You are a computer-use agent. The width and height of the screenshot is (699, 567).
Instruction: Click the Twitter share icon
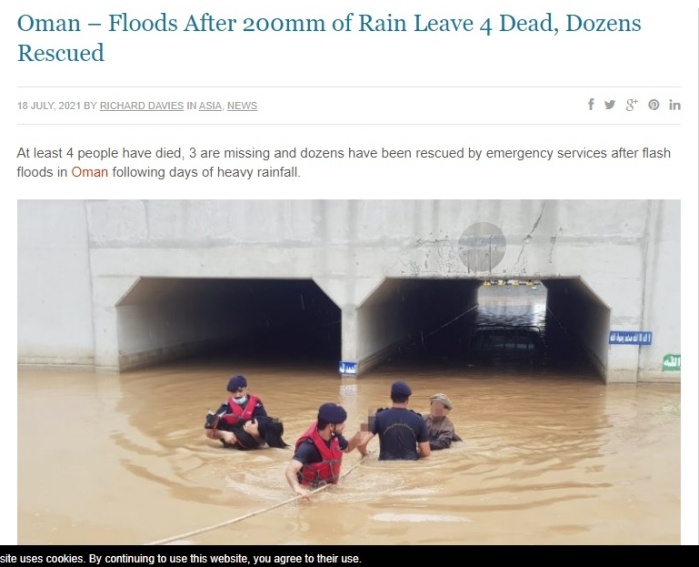point(609,105)
